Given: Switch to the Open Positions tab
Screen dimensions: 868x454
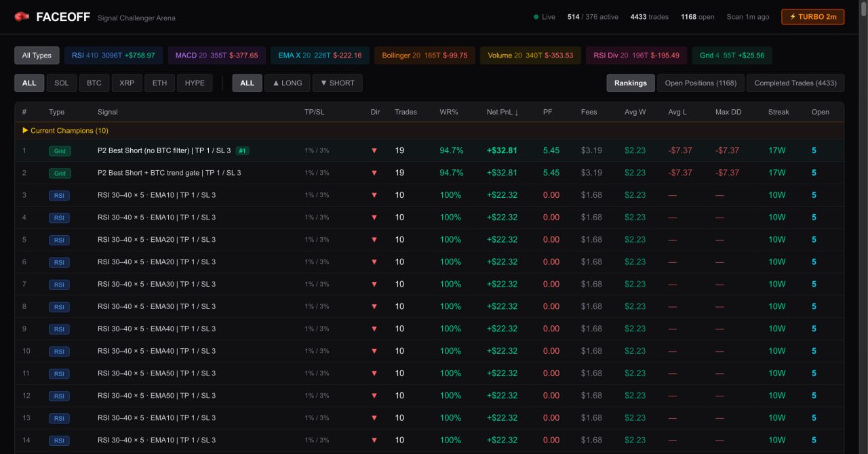Looking at the screenshot, I should pyautogui.click(x=700, y=83).
